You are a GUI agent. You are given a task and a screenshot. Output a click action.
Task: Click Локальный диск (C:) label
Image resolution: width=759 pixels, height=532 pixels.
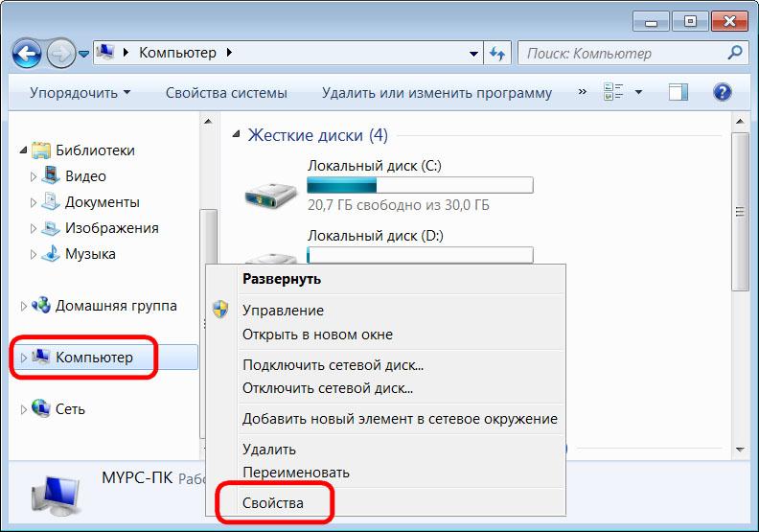(374, 166)
